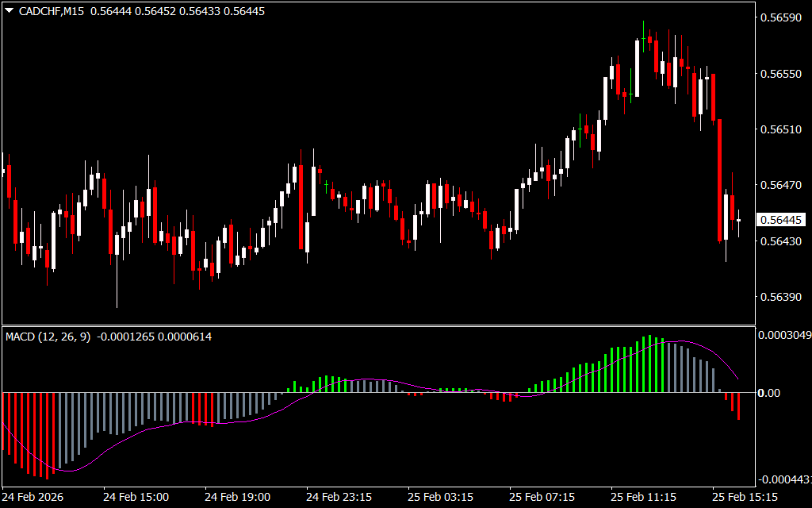Screen dimensions: 812x508
Task: Click the 0.56510 price axis label
Action: [x=781, y=129]
